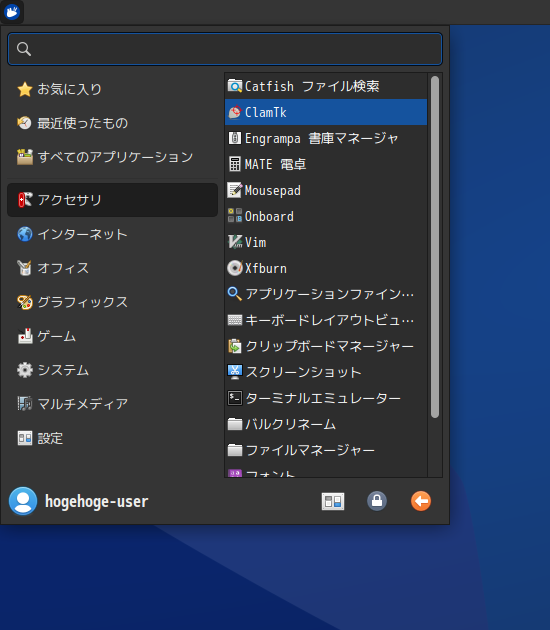Click the Vim text entry
The height and width of the screenshot is (630, 550).
click(x=256, y=242)
